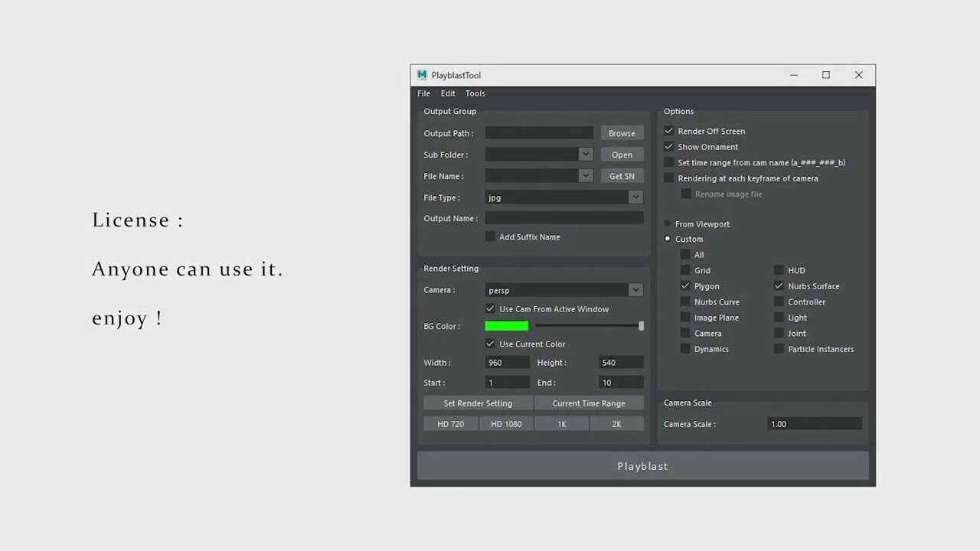
Task: Click the Camera Scale input field showing 1.00
Action: point(814,423)
